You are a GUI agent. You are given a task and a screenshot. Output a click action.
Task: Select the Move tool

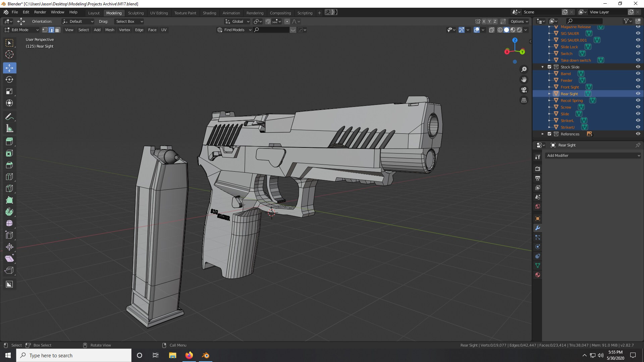[x=9, y=68]
